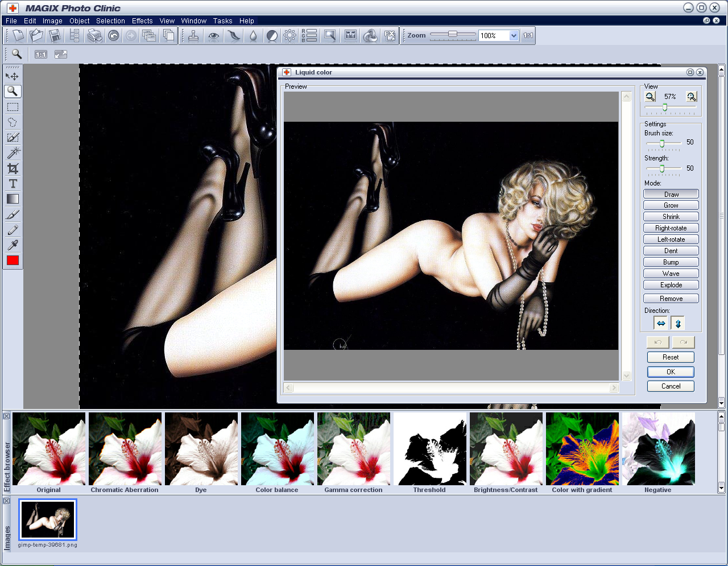The image size is (728, 566).
Task: Open the Zoom percentage dropdown
Action: (514, 35)
